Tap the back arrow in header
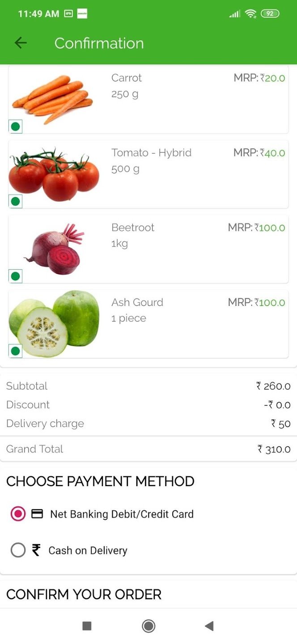The image size is (297, 644). point(21,43)
